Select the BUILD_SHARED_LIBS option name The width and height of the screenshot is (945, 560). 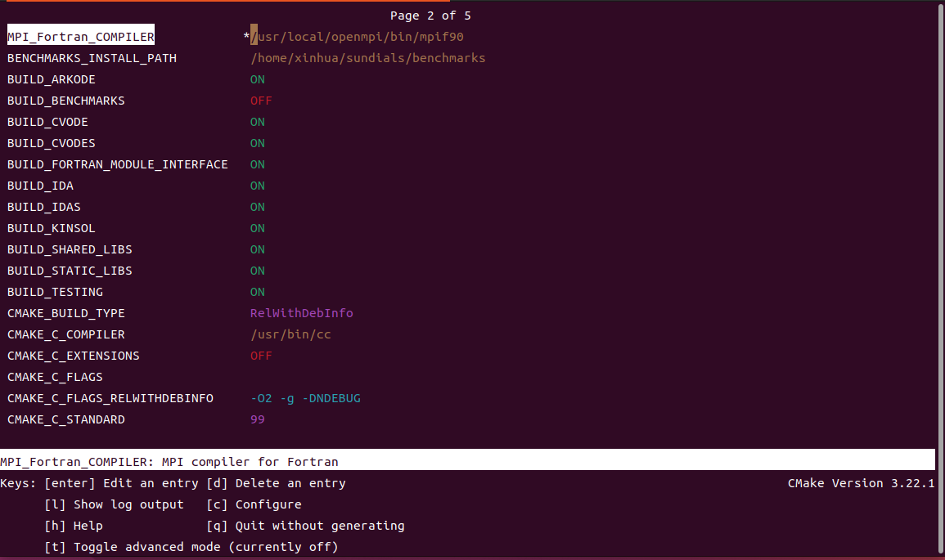(70, 250)
